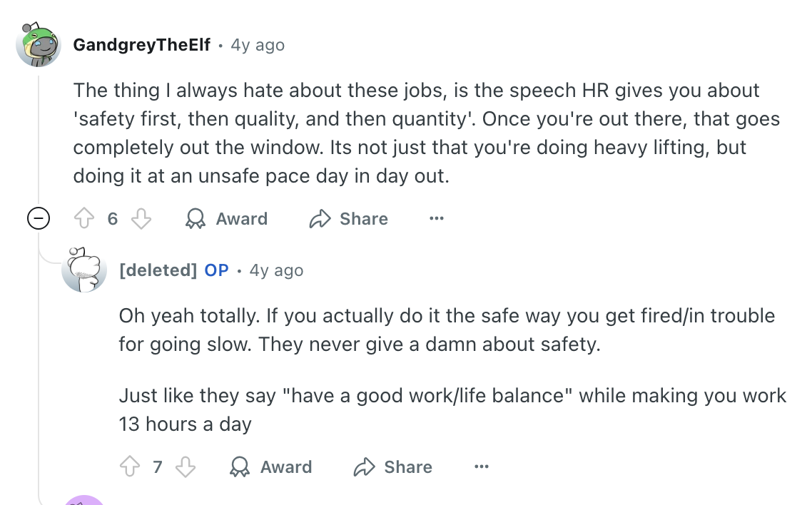812x505 pixels.
Task: Click Award icon on OP's reply
Action: (239, 467)
